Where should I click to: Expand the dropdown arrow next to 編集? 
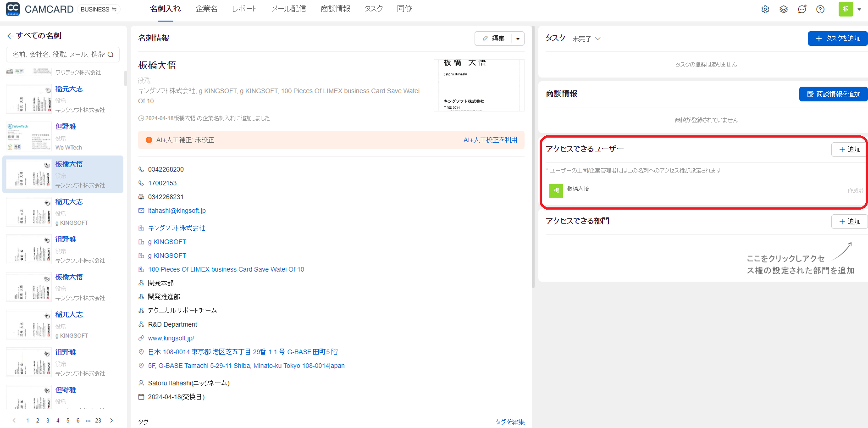tap(518, 39)
